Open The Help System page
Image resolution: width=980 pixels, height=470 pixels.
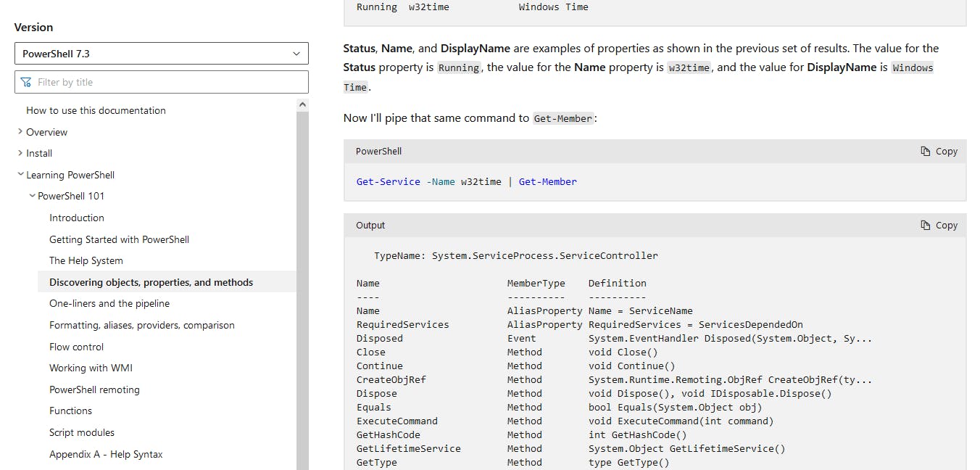[86, 260]
